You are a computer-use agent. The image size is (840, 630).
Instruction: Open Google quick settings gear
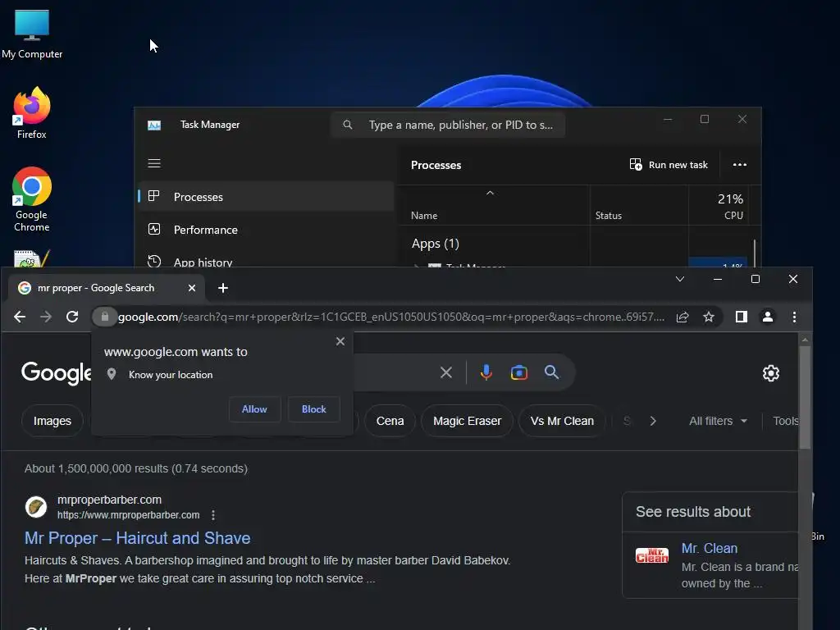771,373
